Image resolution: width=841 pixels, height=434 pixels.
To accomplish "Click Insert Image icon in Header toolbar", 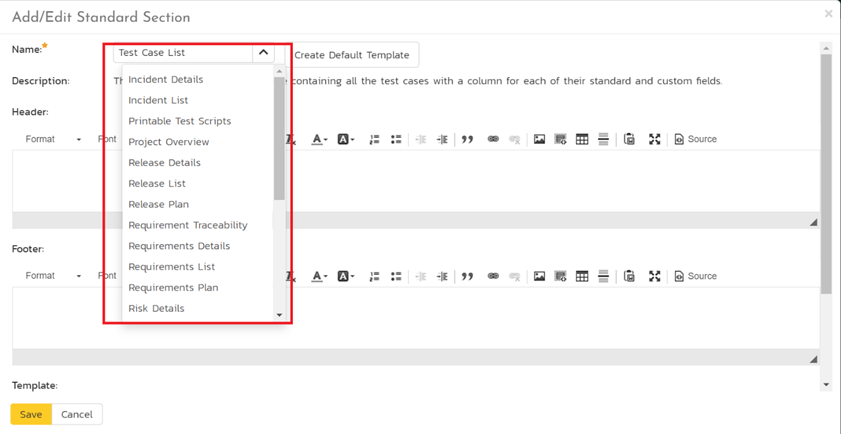I will 539,139.
